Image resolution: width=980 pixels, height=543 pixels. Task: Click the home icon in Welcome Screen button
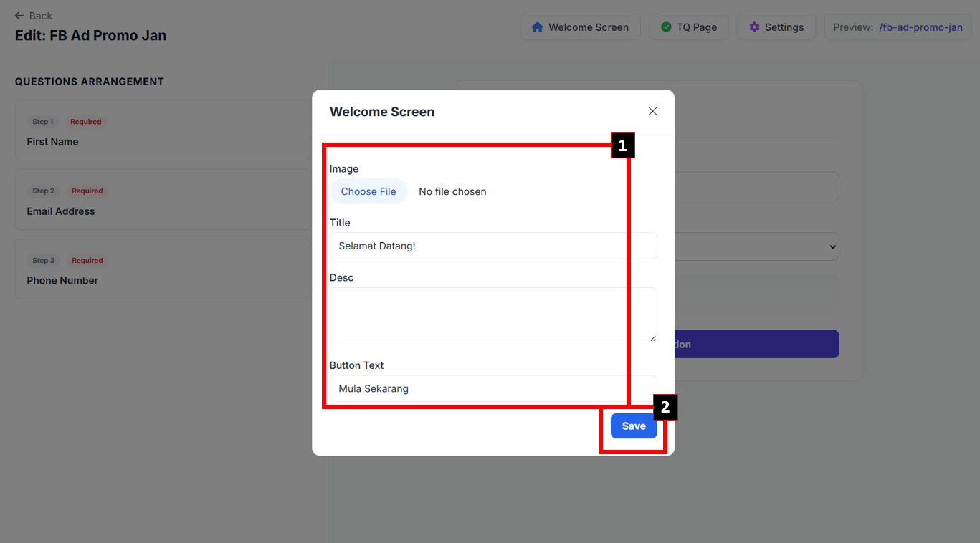537,27
